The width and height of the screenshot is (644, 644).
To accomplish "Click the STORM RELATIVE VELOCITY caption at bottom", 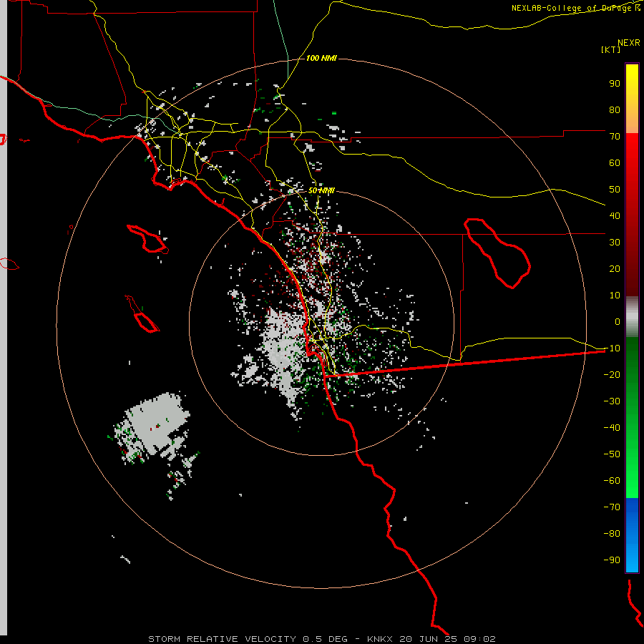I will pos(321,639).
